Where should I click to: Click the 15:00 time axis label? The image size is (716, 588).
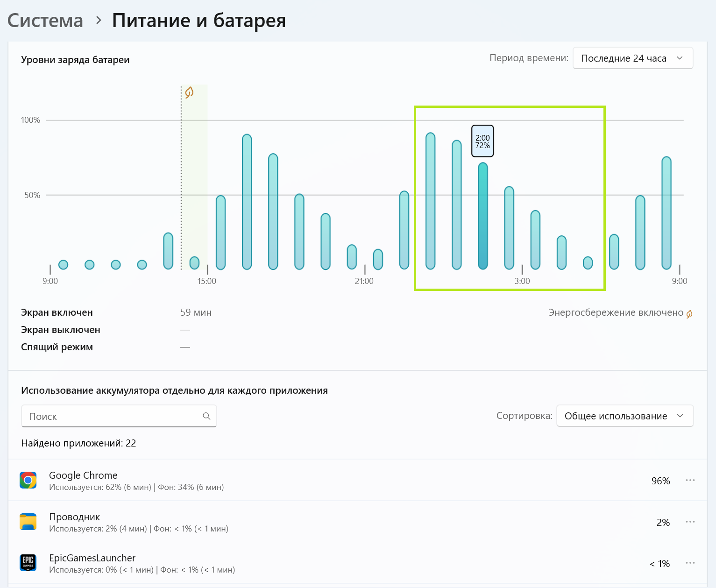coord(207,281)
